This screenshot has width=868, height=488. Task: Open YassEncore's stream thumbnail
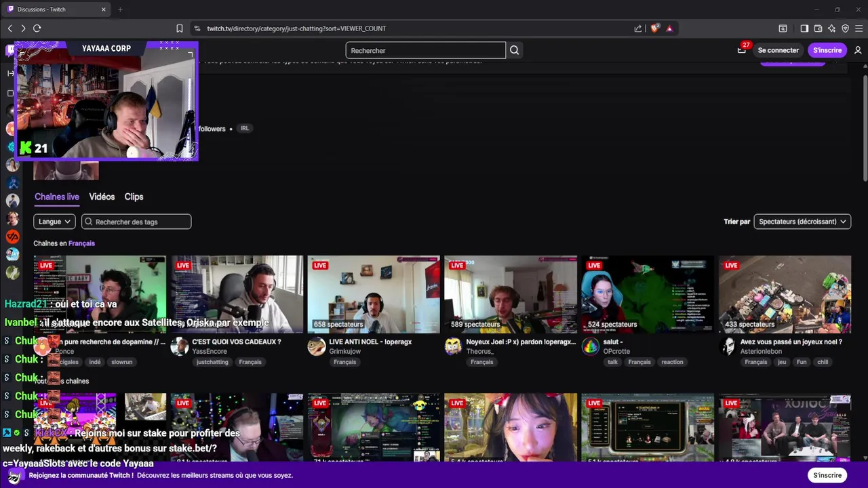pyautogui.click(x=237, y=294)
